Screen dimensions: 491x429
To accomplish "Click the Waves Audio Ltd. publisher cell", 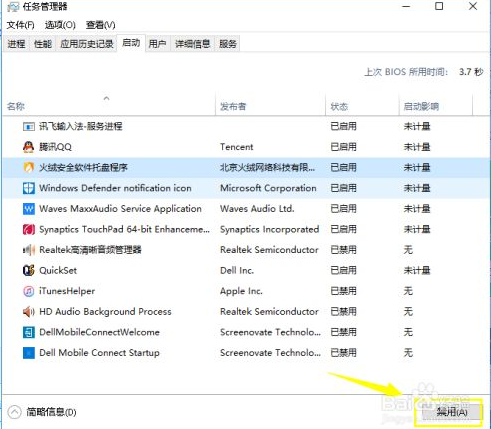I will (257, 209).
